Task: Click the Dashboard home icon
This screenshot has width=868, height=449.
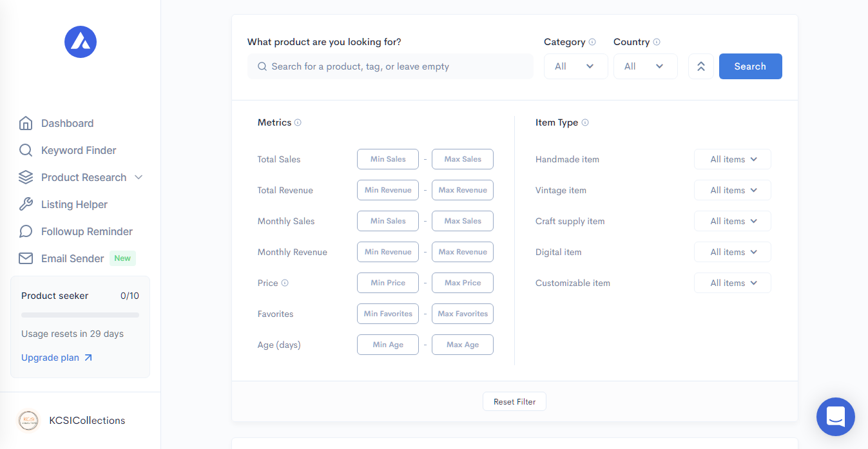Action: tap(26, 123)
